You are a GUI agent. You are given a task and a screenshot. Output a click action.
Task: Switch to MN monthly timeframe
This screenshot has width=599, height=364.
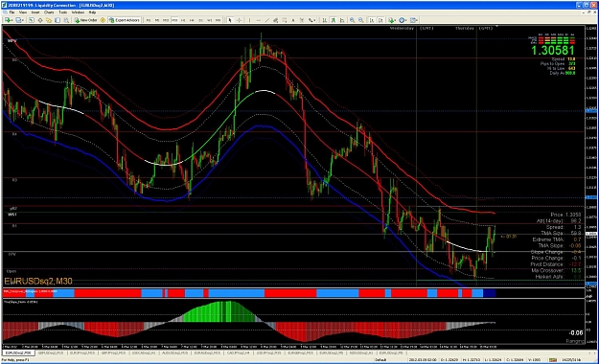pyautogui.click(x=218, y=20)
